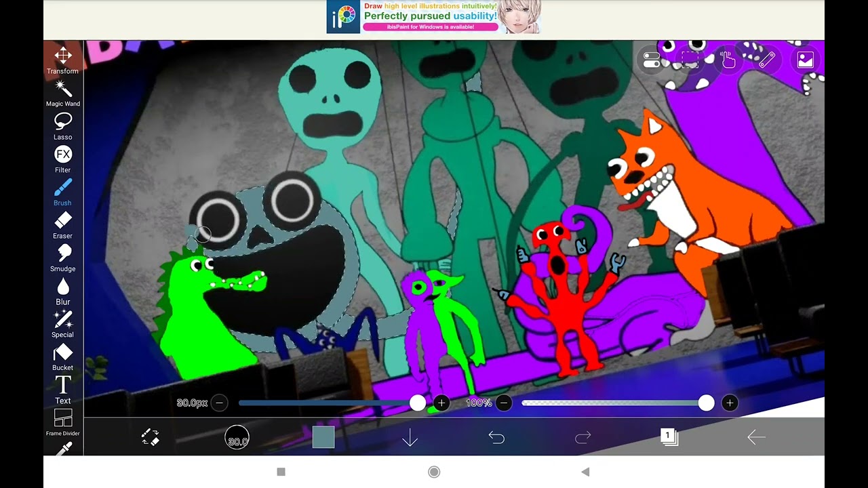Image resolution: width=868 pixels, height=488 pixels.
Task: Open the layers panel showing 1
Action: tap(669, 437)
